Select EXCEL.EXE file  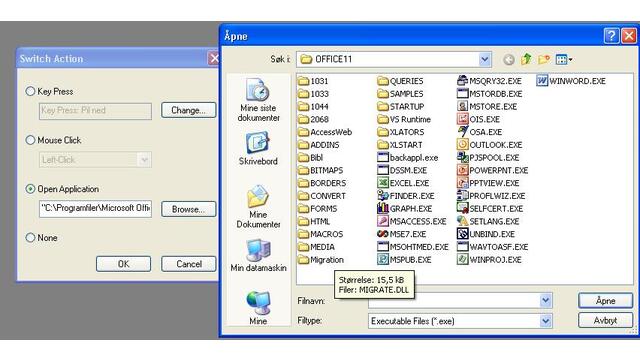point(403,183)
